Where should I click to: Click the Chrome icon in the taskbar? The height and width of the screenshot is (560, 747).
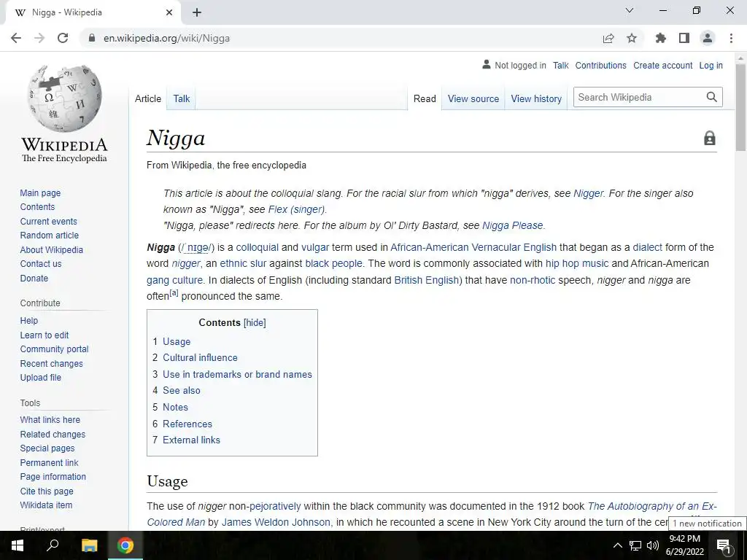coord(125,545)
